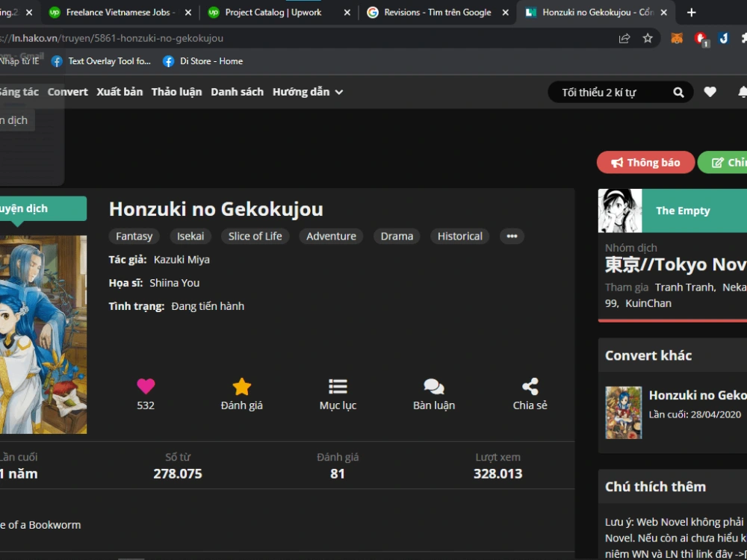
Task: Select the Isekai genre tag
Action: coord(190,236)
